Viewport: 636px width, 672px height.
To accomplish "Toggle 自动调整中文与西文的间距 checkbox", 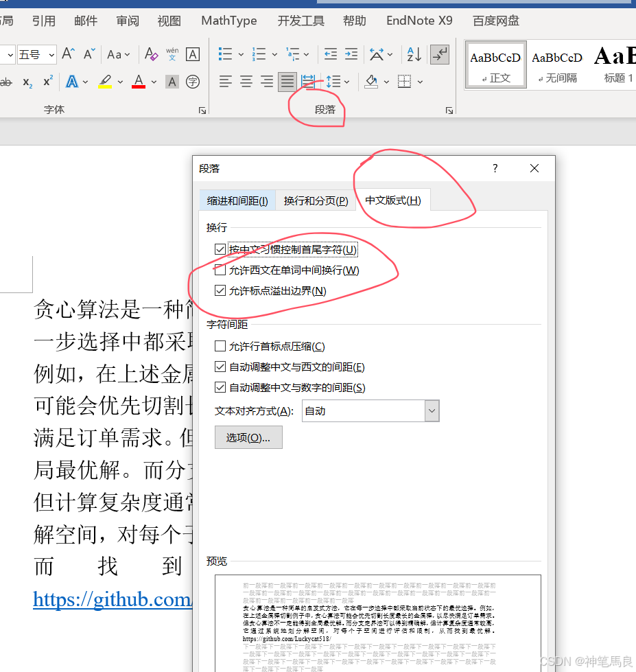I will [x=220, y=367].
